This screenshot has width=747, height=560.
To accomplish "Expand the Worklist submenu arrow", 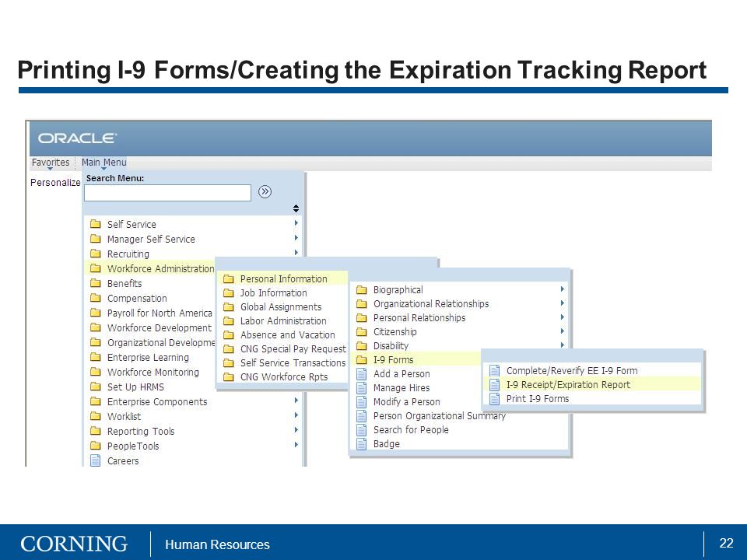I will pos(296,415).
